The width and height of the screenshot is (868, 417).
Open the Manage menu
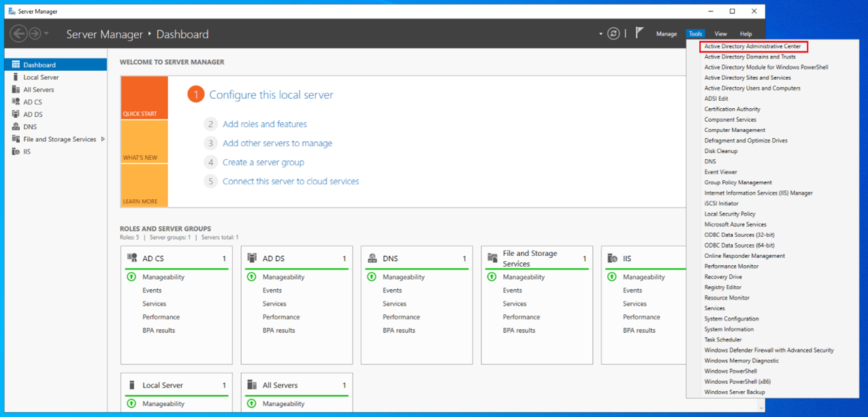[666, 33]
